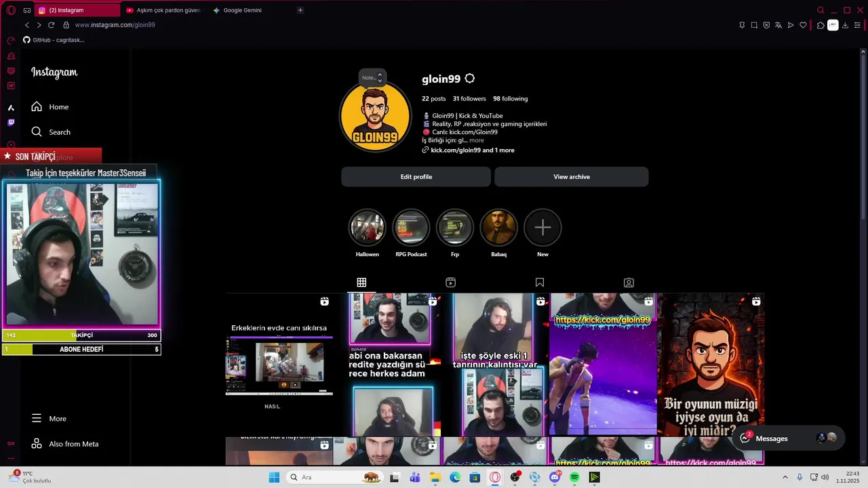Open the GitHub bookmark in bookmarks bar
This screenshot has height=488, width=868.
(x=54, y=40)
